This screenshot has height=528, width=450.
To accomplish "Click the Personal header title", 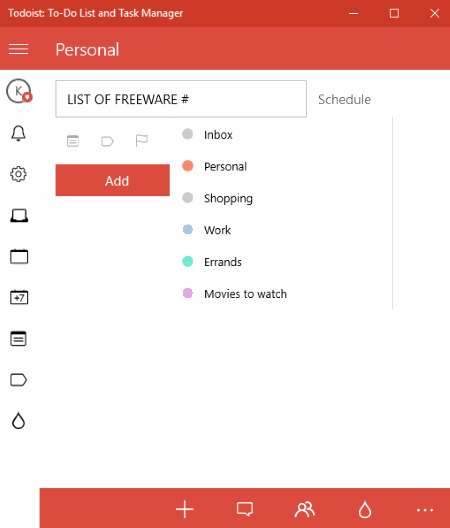I will [x=87, y=50].
